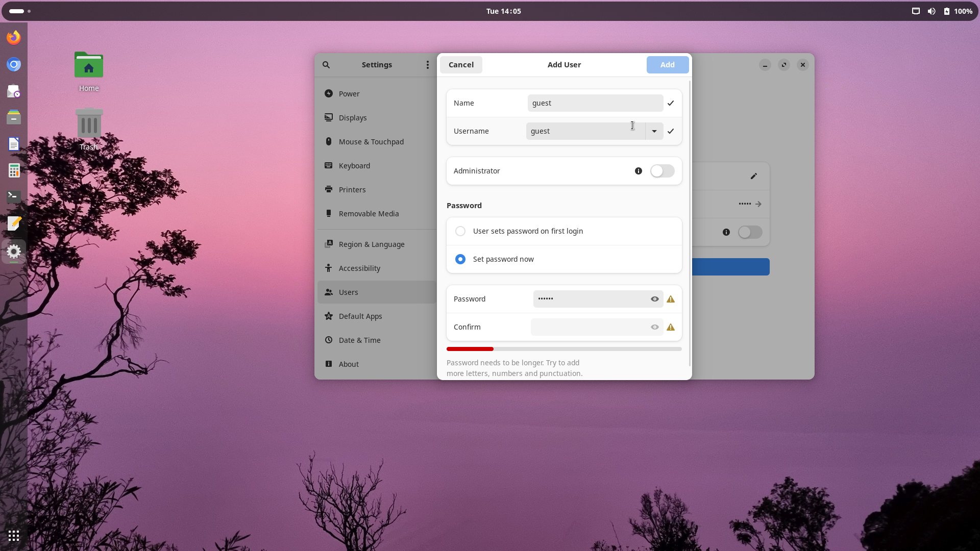Click the checkmark next to Username field

671,131
